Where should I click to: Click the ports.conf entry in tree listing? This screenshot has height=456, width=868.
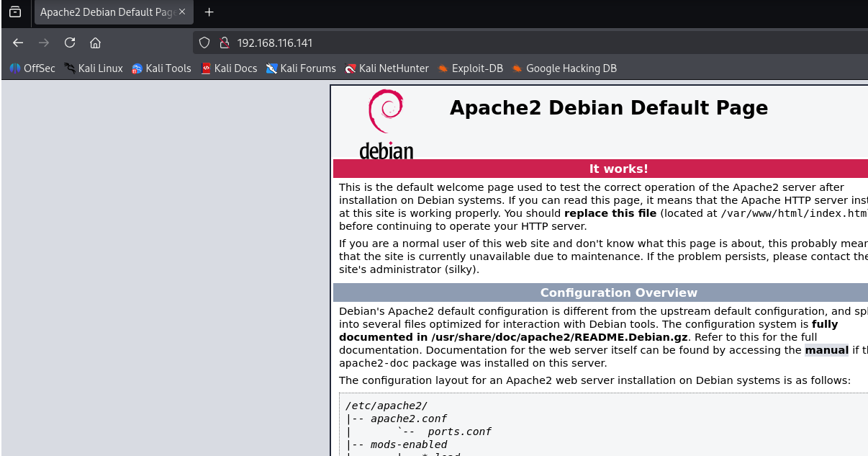click(459, 432)
